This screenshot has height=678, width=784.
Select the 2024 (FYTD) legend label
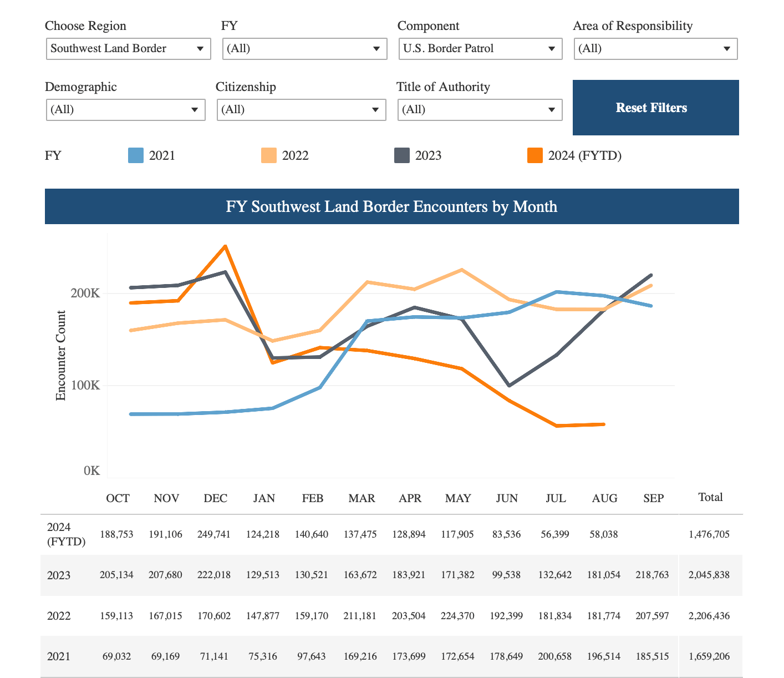[585, 156]
